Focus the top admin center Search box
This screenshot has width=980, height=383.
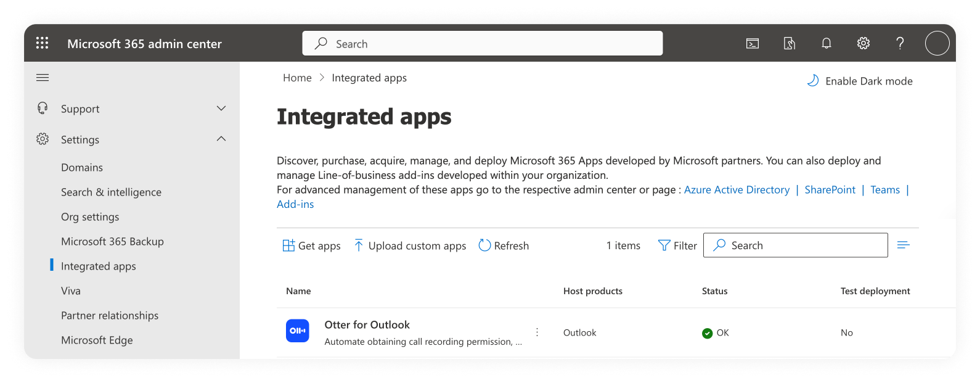[483, 43]
